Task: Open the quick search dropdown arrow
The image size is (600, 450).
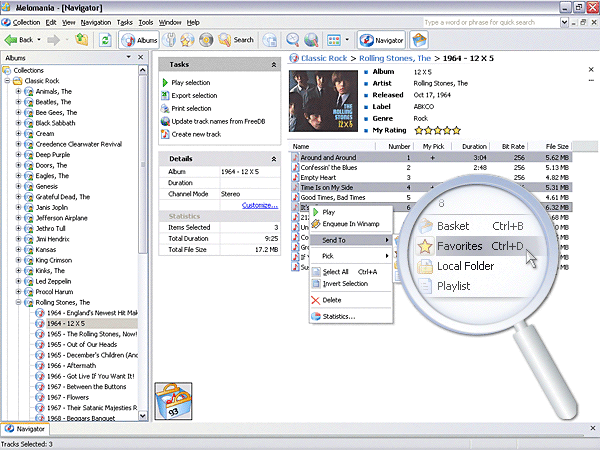Action: [564, 23]
